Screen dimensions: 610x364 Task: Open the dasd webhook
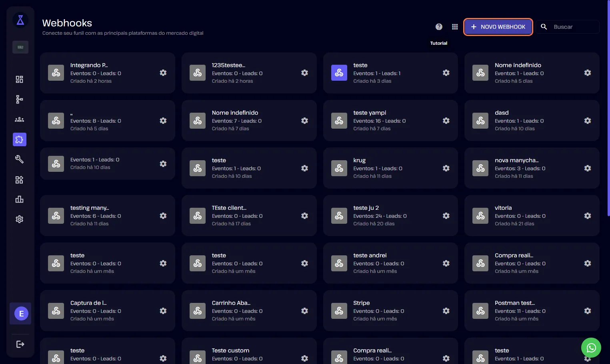coord(532,121)
